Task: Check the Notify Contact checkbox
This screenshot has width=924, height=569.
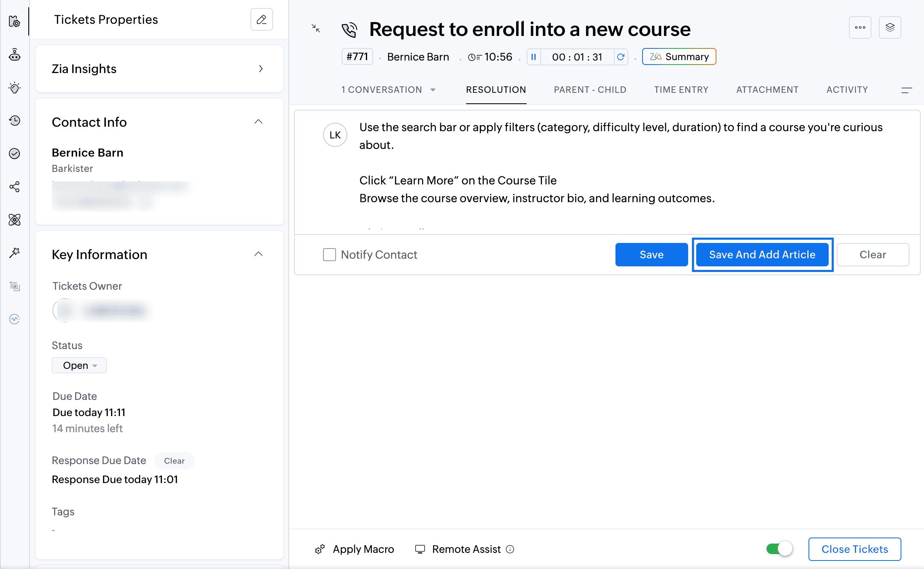Action: point(330,255)
